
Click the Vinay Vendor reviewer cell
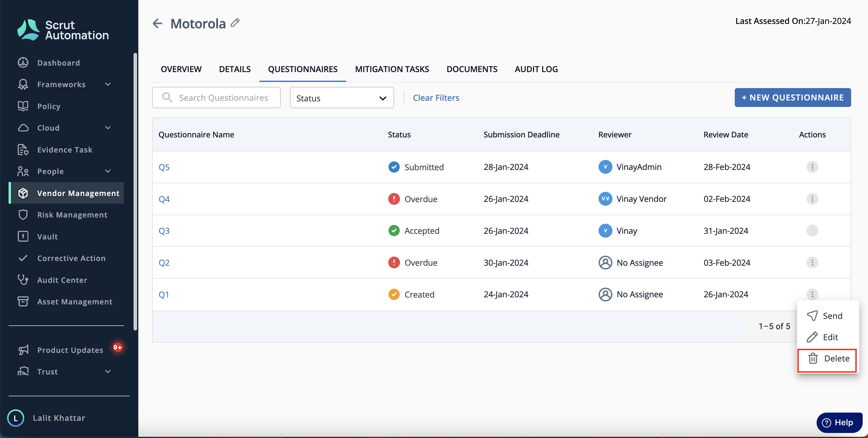pyautogui.click(x=632, y=199)
